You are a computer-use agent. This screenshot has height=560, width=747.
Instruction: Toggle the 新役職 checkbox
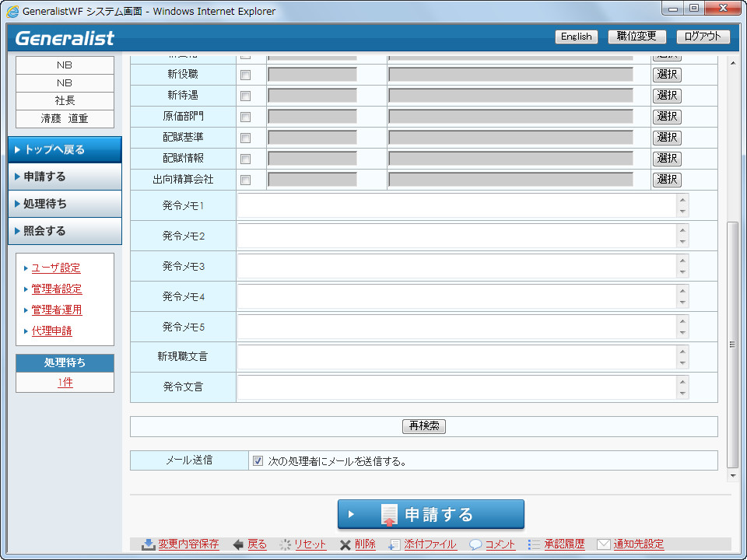pyautogui.click(x=245, y=75)
